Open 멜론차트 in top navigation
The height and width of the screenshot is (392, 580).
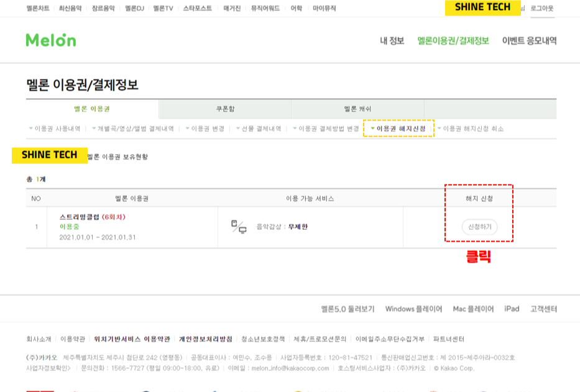[38, 8]
